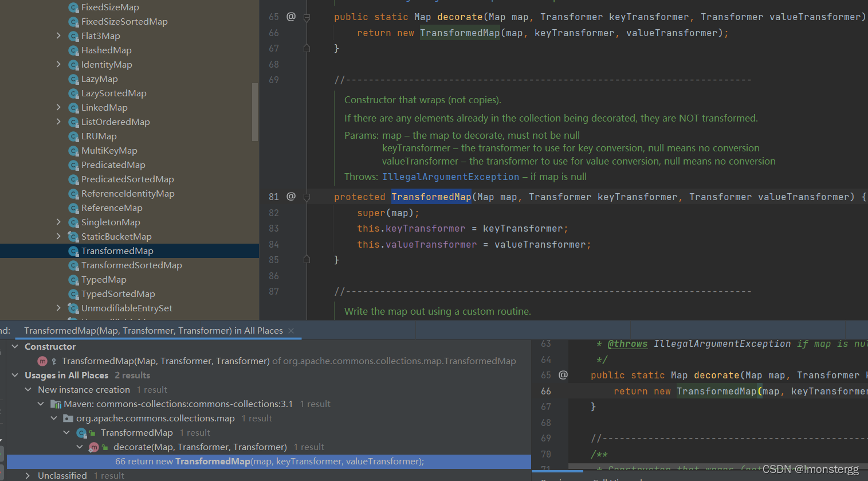Expand the StaticBucketMap node
The width and height of the screenshot is (868, 481).
[x=58, y=236]
